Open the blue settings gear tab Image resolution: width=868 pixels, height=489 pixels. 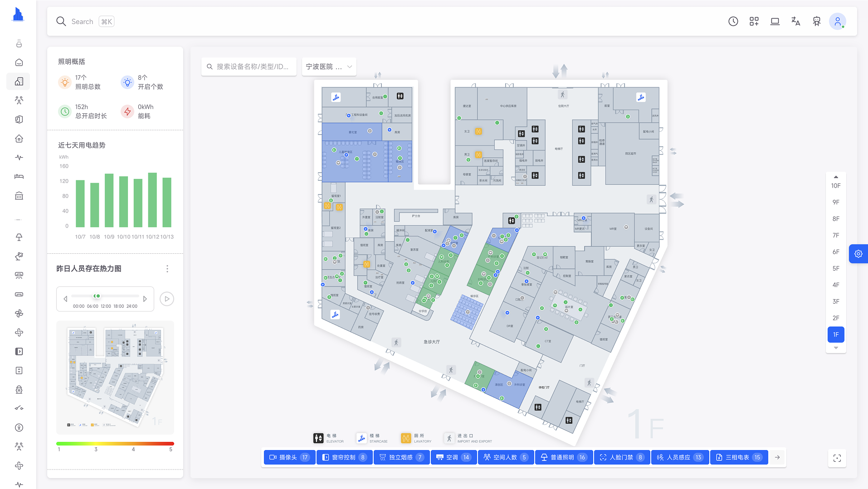858,254
